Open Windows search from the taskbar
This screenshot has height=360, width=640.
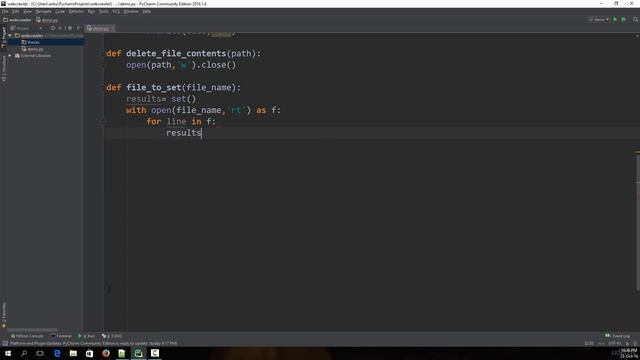24,353
